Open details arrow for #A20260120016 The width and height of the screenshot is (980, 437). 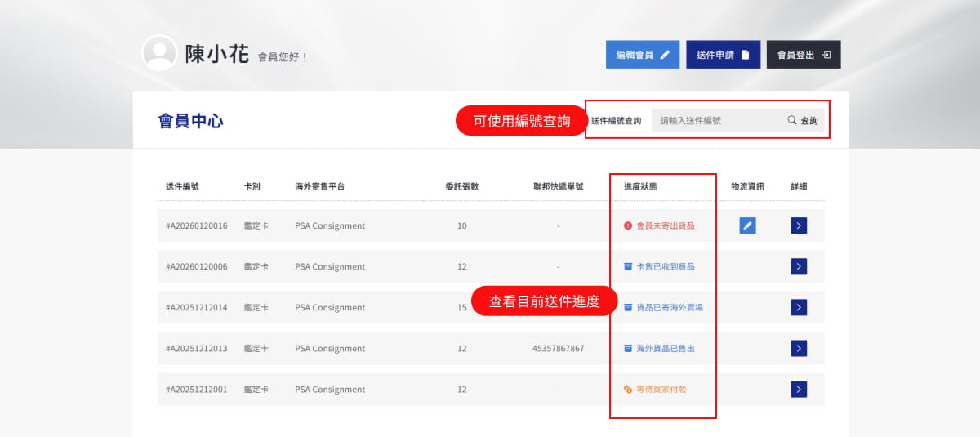click(799, 225)
